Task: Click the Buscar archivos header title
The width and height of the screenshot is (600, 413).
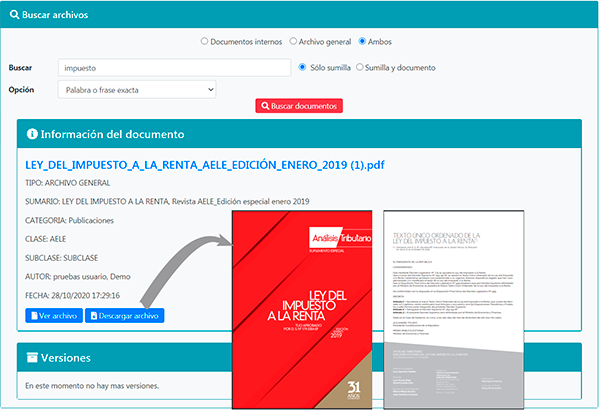Action: [55, 15]
